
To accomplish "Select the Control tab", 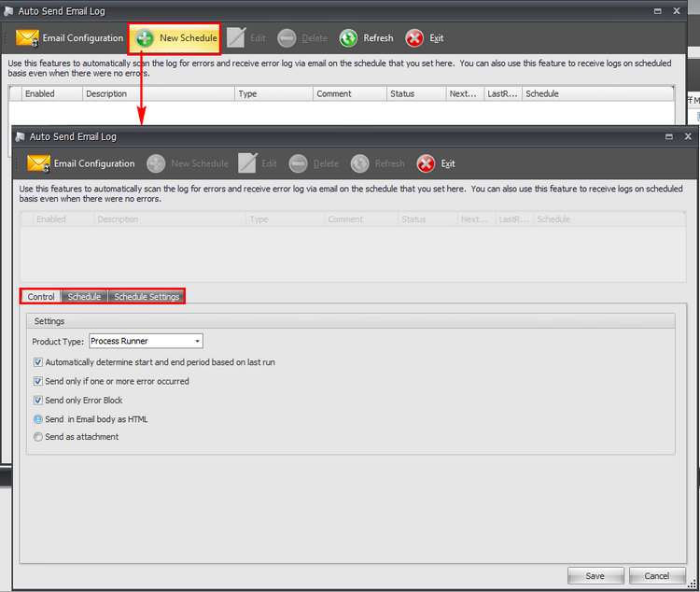I will (41, 297).
